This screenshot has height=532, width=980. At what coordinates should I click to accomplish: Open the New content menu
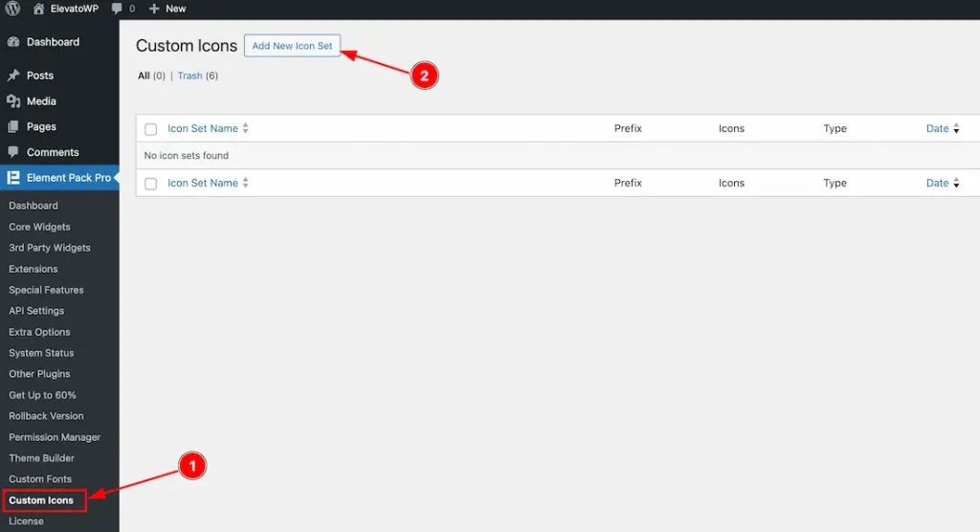pos(176,9)
